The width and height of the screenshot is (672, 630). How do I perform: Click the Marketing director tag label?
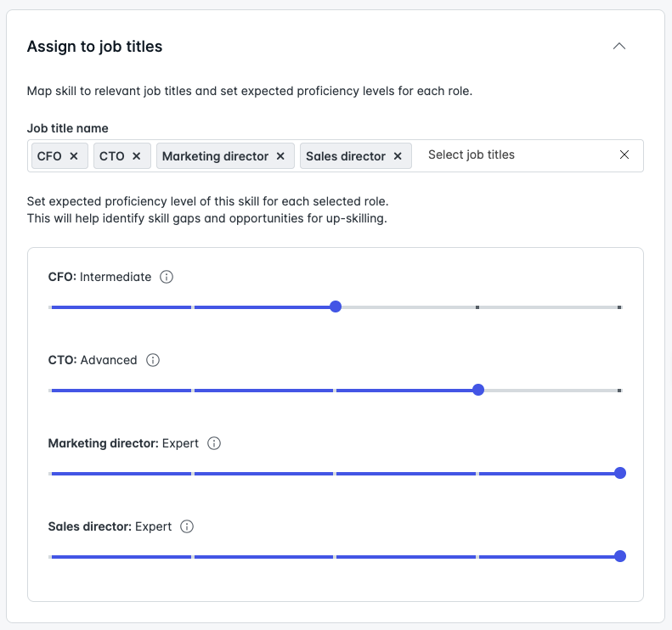(215, 156)
